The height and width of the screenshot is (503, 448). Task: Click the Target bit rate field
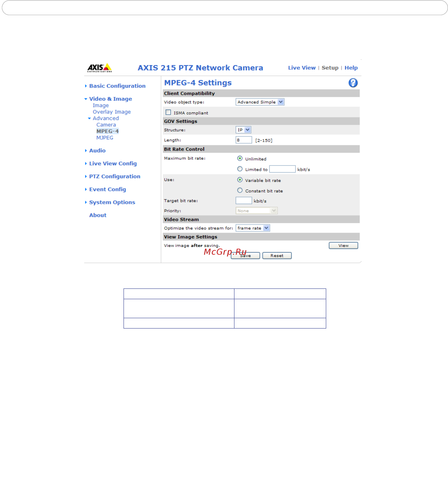pyautogui.click(x=244, y=200)
